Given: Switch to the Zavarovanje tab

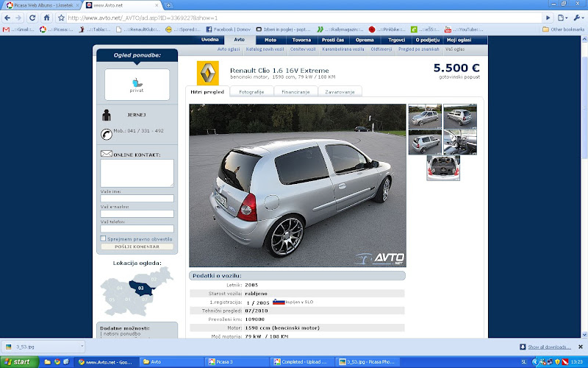Looking at the screenshot, I should [x=340, y=91].
